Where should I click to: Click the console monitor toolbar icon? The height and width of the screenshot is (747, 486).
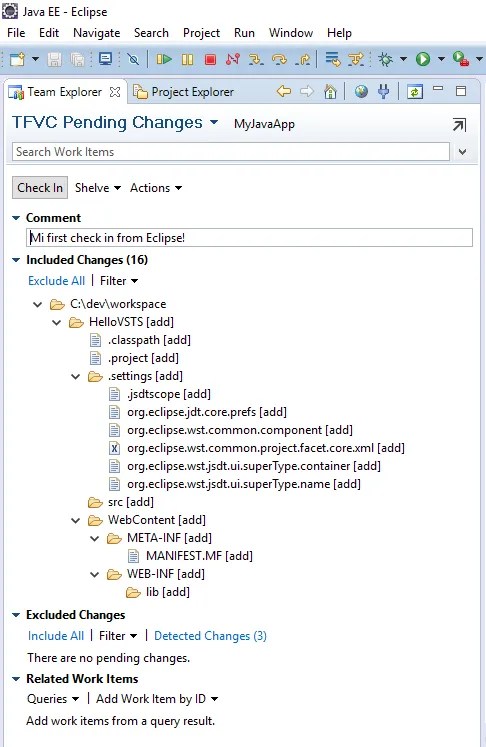coord(105,59)
